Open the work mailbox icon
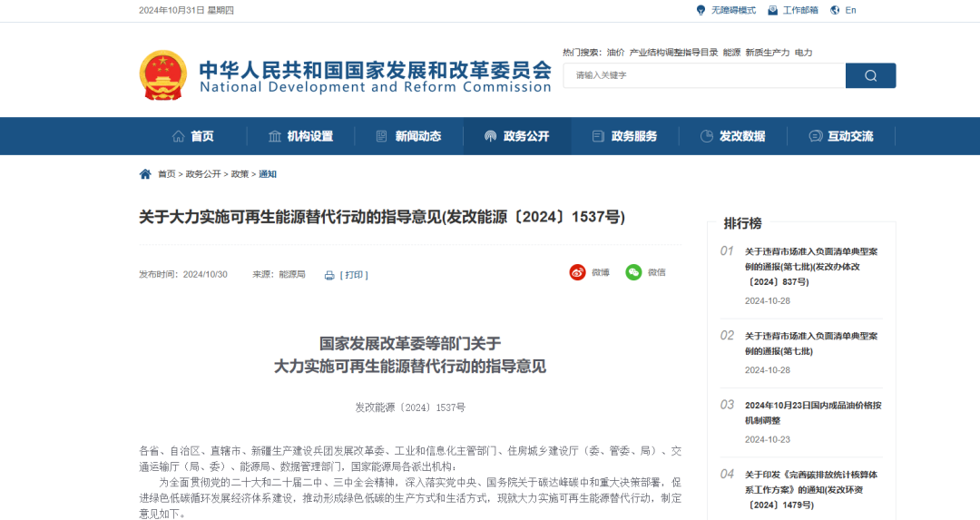Image resolution: width=980 pixels, height=520 pixels. [772, 10]
